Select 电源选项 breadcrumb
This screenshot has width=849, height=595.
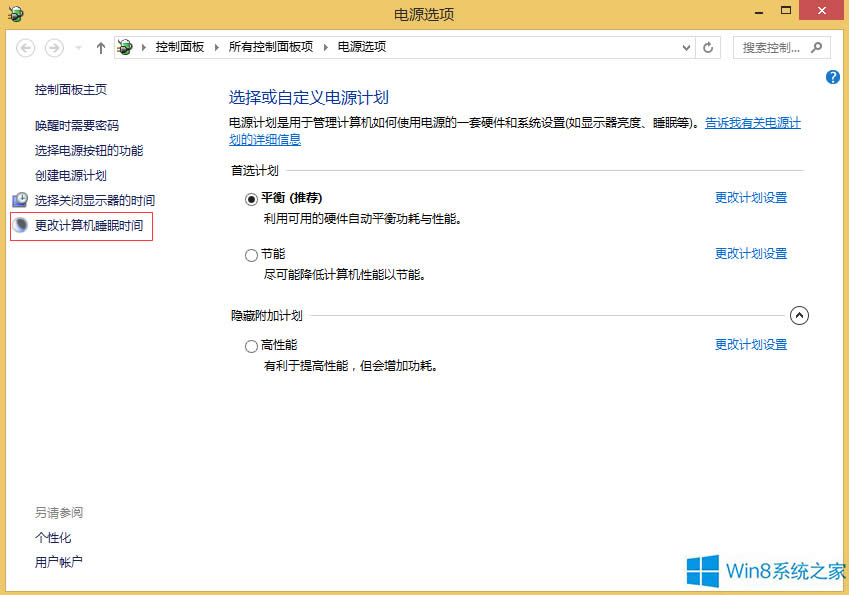tap(362, 47)
